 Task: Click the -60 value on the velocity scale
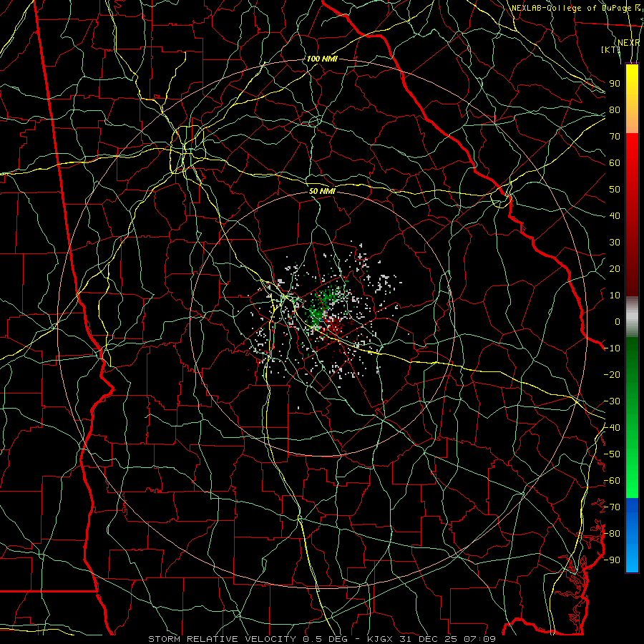point(612,481)
